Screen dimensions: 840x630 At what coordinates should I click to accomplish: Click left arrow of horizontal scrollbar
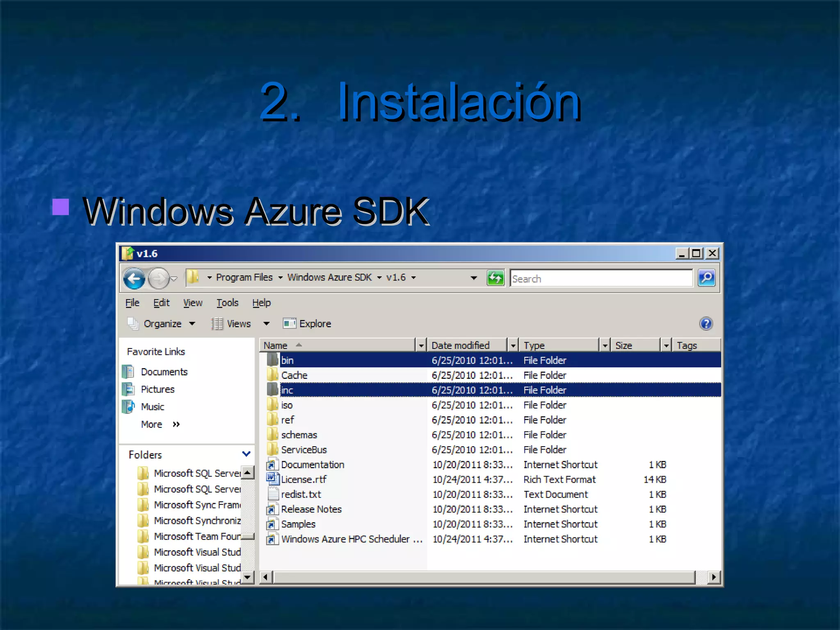click(x=265, y=577)
